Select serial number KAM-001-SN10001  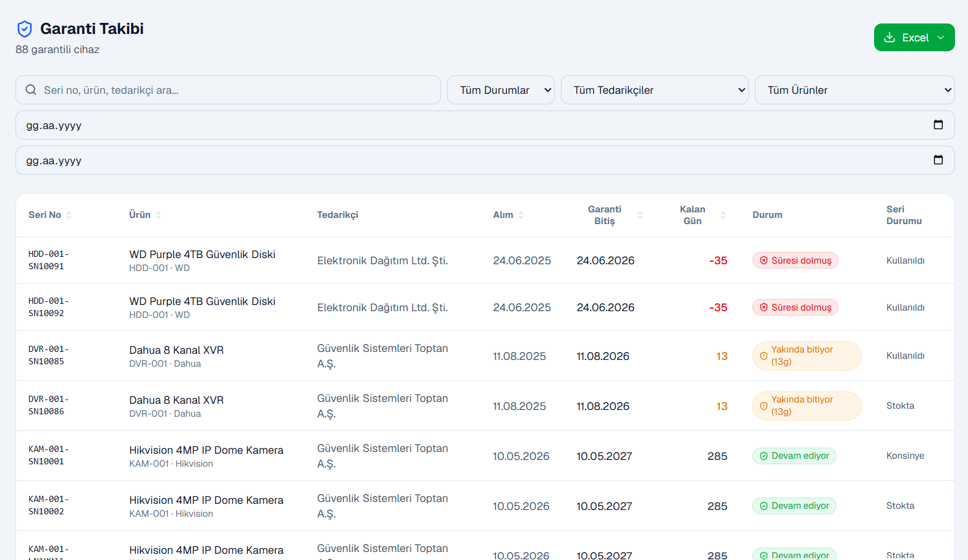click(x=49, y=455)
